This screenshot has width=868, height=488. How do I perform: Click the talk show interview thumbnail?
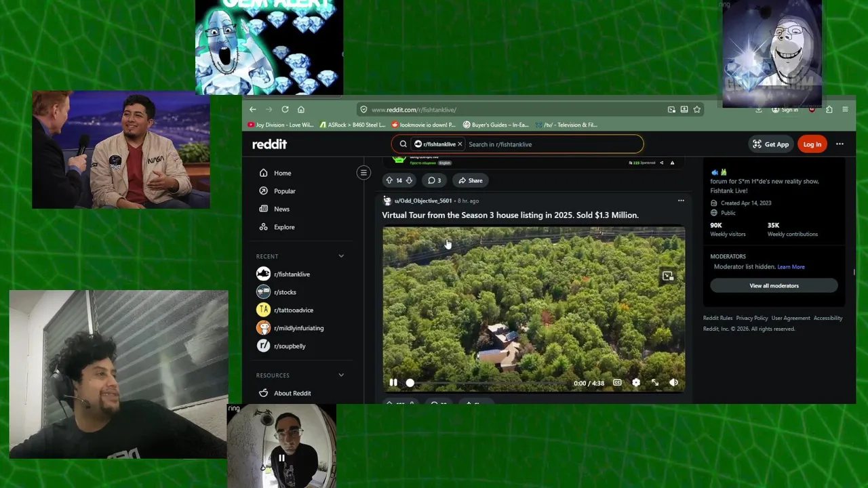(121, 149)
